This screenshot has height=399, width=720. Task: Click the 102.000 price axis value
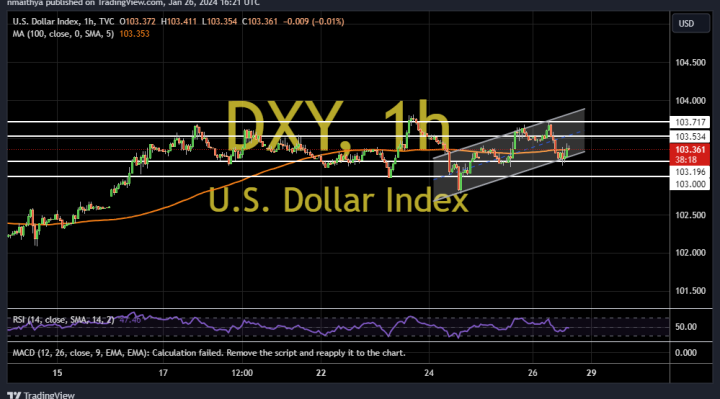[x=690, y=253]
